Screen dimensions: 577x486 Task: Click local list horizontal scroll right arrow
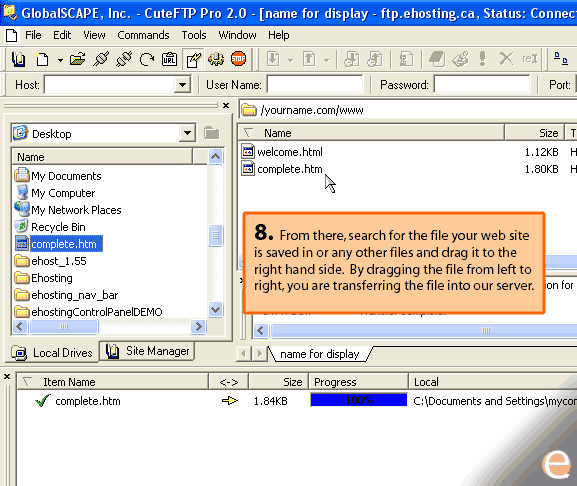click(199, 326)
